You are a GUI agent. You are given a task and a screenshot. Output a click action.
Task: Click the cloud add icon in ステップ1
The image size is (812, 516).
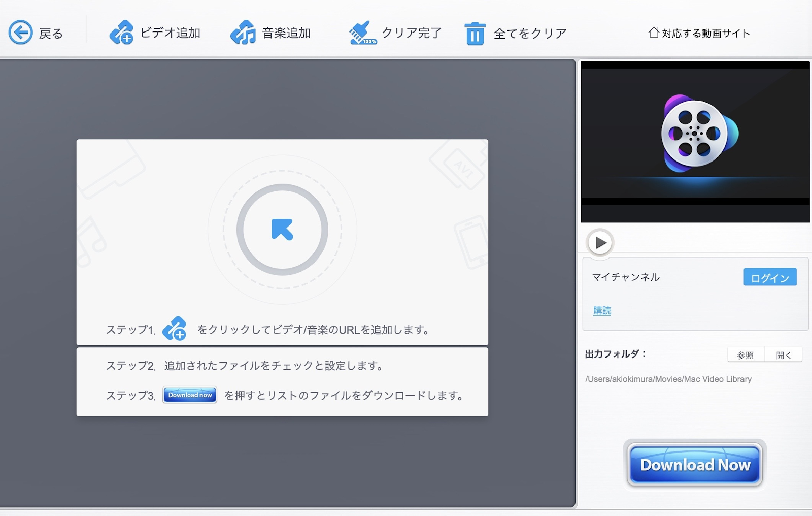coord(175,329)
